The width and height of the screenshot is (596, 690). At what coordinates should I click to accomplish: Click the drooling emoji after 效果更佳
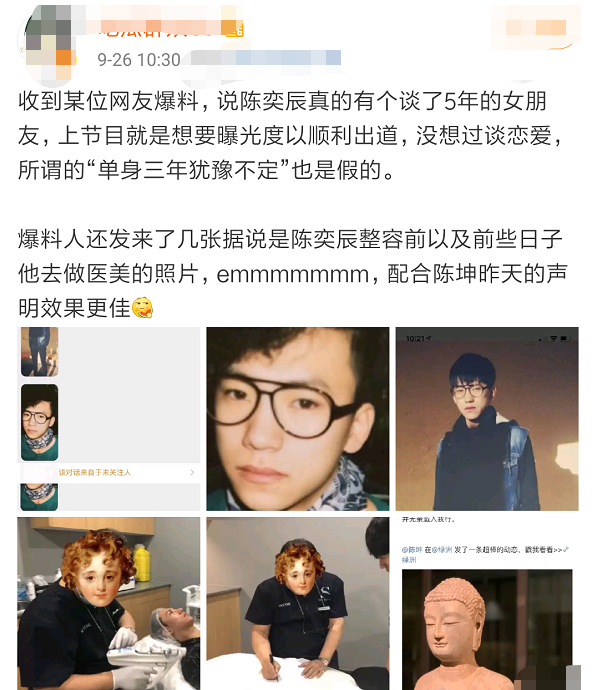click(x=142, y=308)
